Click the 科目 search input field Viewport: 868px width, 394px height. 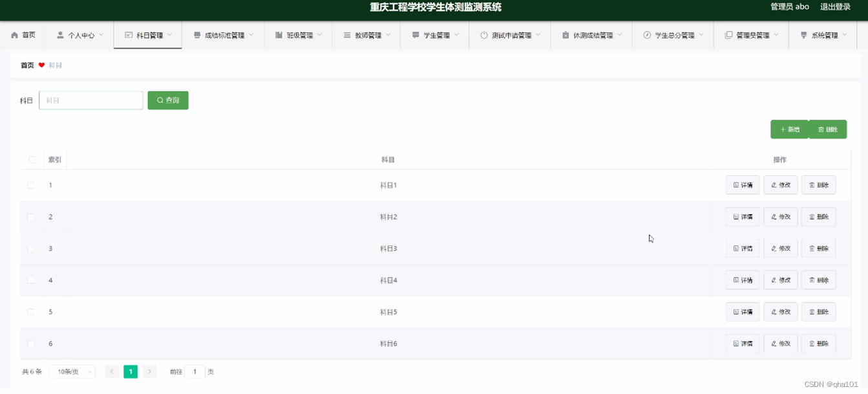[x=91, y=100]
